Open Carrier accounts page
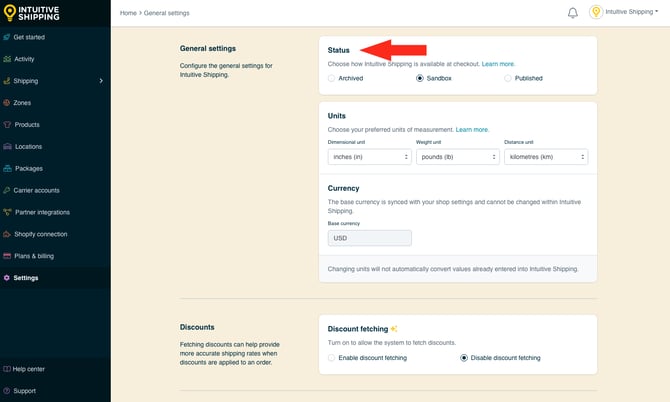Screen dimensions: 670x402 (x=36, y=190)
